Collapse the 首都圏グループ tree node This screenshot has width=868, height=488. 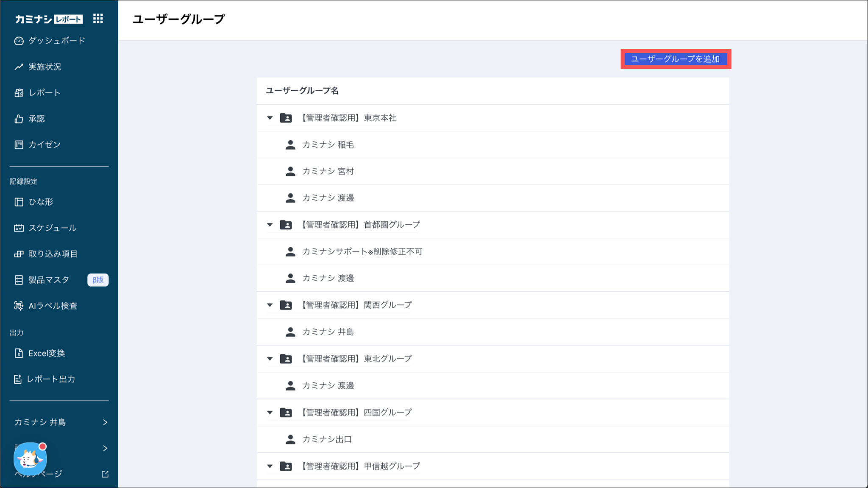coord(270,225)
